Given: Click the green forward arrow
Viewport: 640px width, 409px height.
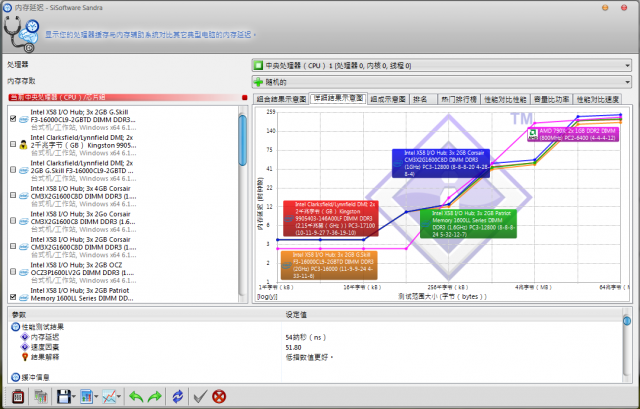Looking at the screenshot, I should (x=155, y=396).
